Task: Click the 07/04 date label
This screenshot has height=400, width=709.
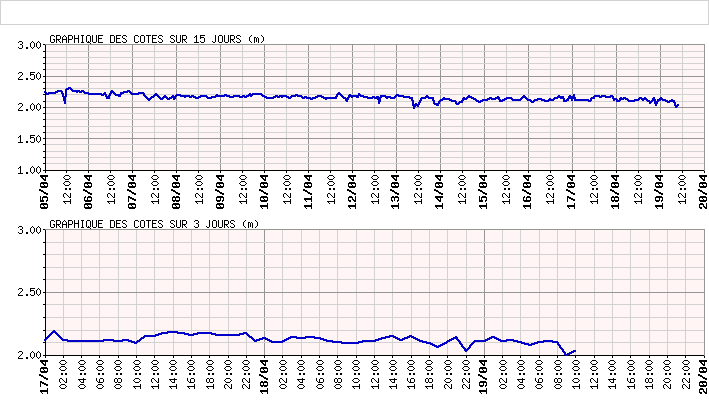Action: point(132,192)
